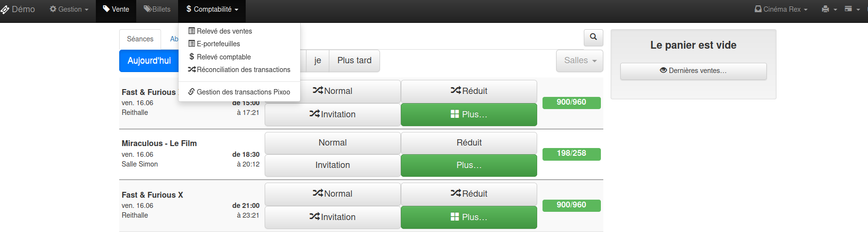Collapse the Comptabilité dropdown menu
868x242 pixels.
tap(212, 9)
